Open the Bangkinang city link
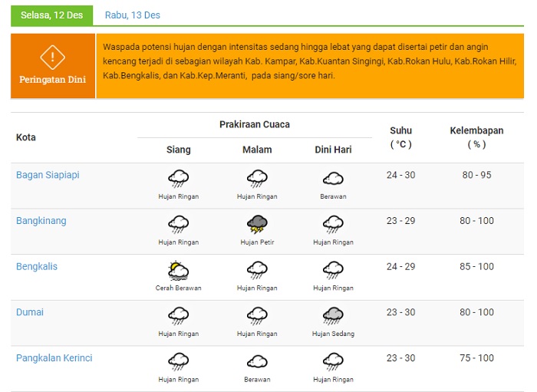This screenshot has height=392, width=537. 41,221
